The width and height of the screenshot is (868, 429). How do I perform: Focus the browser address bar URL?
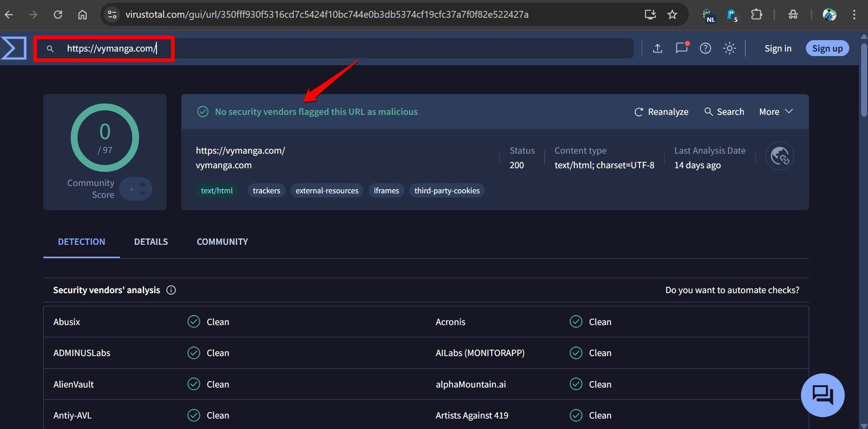[327, 15]
